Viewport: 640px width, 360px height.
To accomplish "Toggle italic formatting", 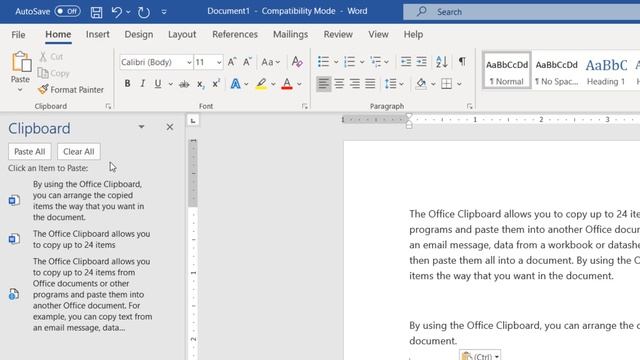I will pos(142,84).
